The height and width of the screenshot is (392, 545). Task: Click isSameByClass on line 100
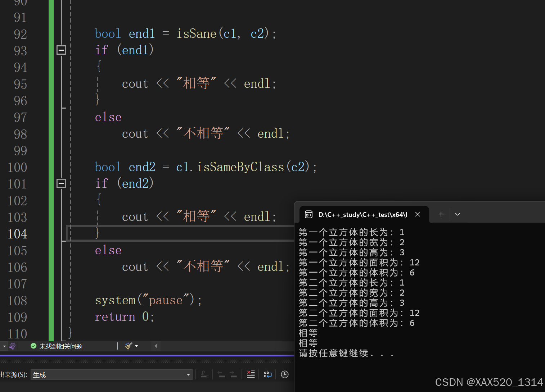pyautogui.click(x=240, y=167)
